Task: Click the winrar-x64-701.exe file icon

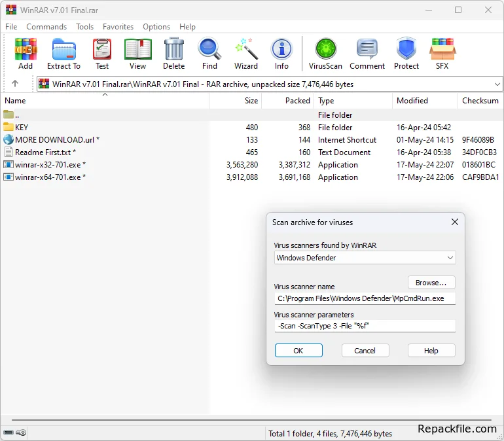Action: (x=9, y=177)
